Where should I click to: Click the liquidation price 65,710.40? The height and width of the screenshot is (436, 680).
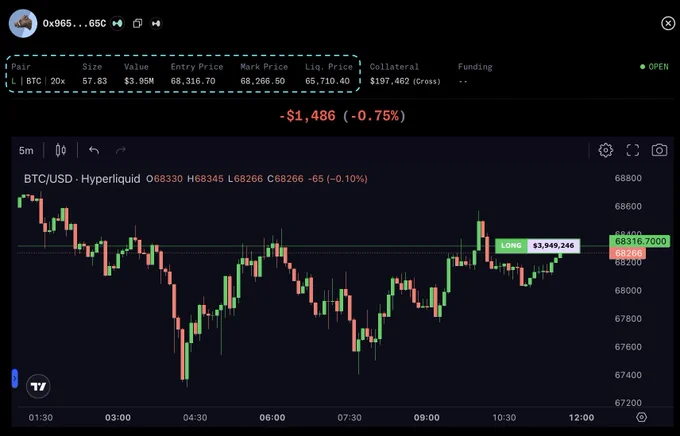[x=327, y=81]
